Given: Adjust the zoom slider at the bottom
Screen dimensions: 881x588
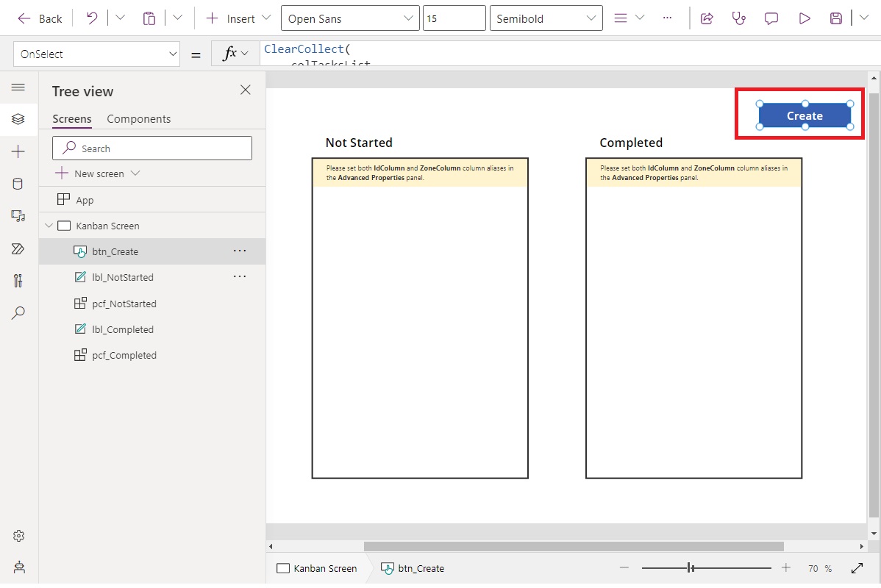Looking at the screenshot, I should point(690,567).
